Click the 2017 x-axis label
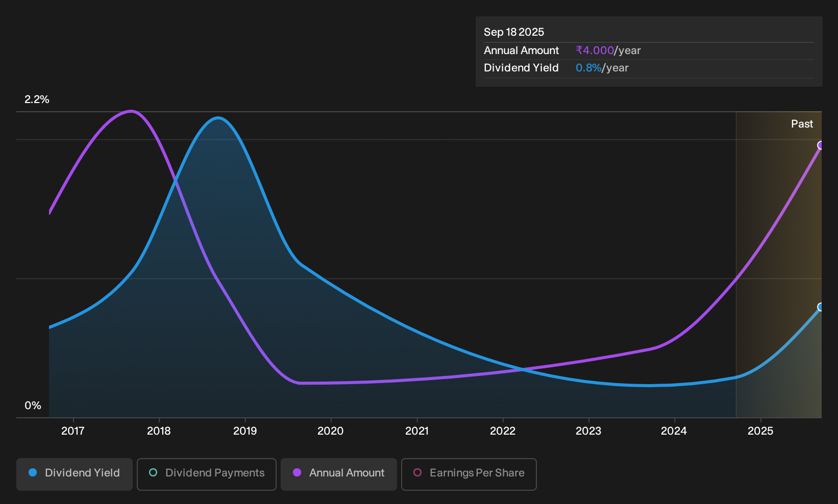Image resolution: width=838 pixels, height=504 pixels. (x=73, y=431)
